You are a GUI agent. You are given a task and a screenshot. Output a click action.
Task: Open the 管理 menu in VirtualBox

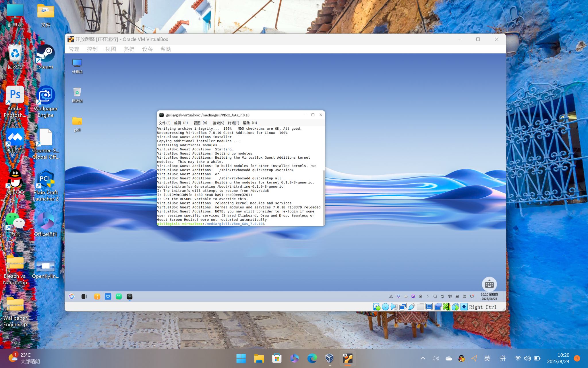(74, 49)
